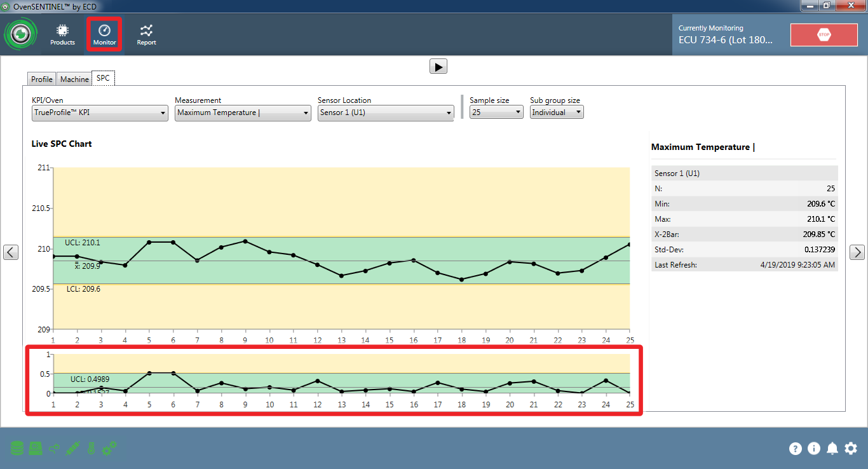868x469 pixels.
Task: Click the Sensor 1 (U1) statistics row
Action: [745, 173]
